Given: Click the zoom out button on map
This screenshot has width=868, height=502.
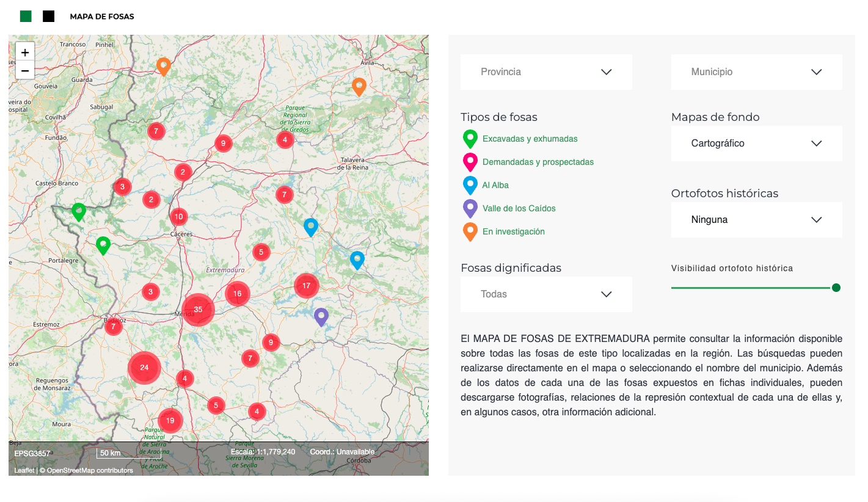Looking at the screenshot, I should pyautogui.click(x=25, y=70).
